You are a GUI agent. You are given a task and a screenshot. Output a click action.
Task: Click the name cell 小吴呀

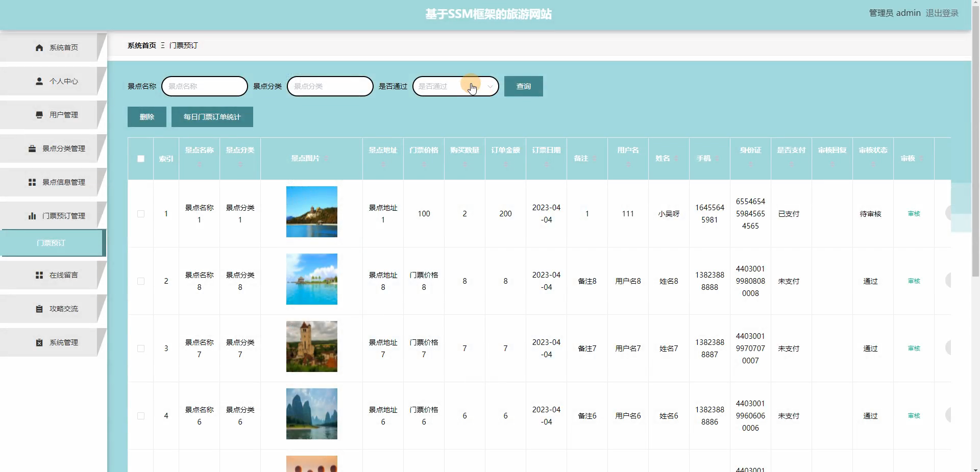[x=669, y=214]
